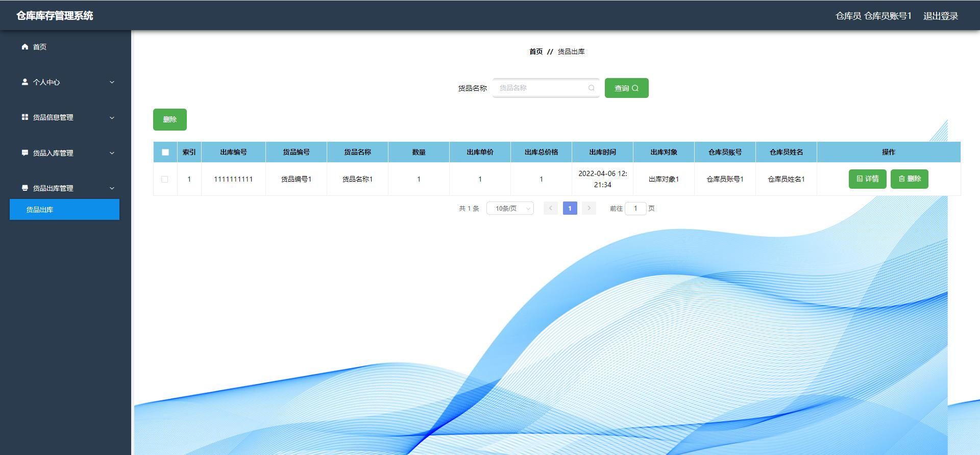Click the 出库时间 column header
The height and width of the screenshot is (455, 980).
[602, 152]
